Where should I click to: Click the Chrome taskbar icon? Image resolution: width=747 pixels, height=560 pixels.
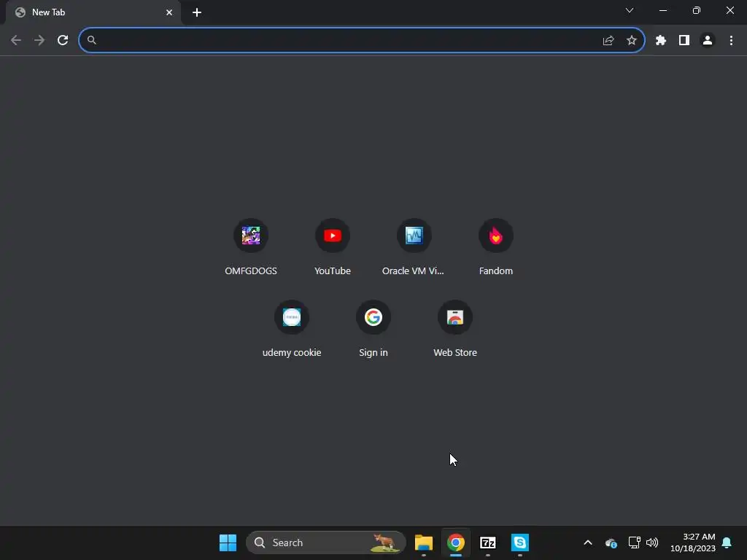coord(456,542)
